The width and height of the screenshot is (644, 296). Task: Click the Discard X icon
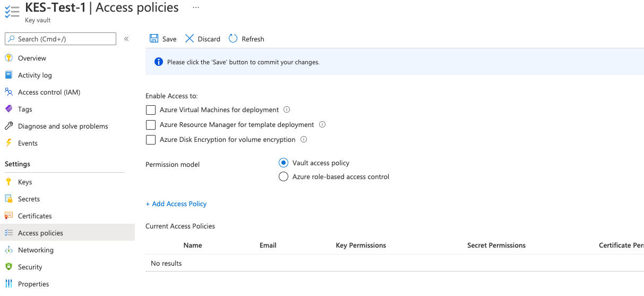pyautogui.click(x=190, y=39)
